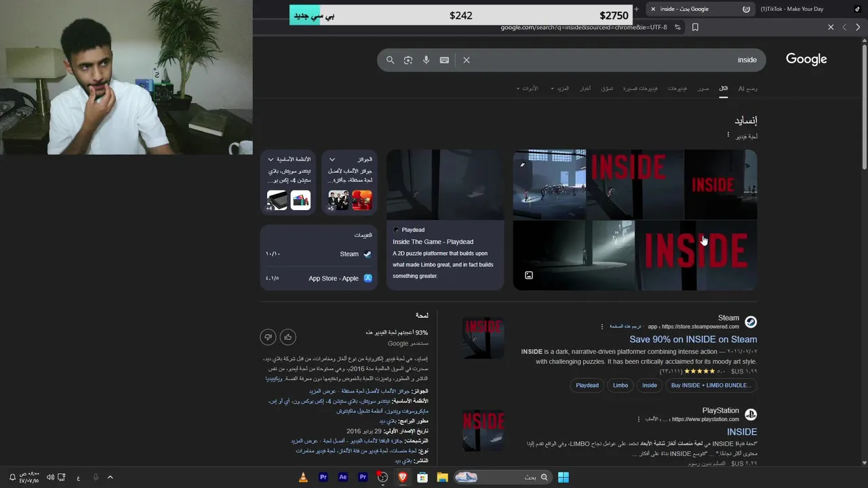Open the images icon on the picture collage

pyautogui.click(x=529, y=275)
